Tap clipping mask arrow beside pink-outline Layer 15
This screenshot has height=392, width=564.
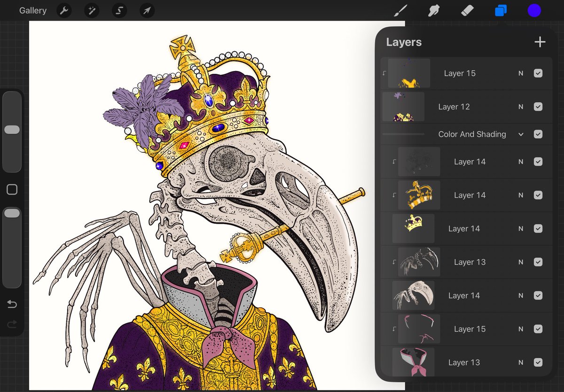pos(395,329)
